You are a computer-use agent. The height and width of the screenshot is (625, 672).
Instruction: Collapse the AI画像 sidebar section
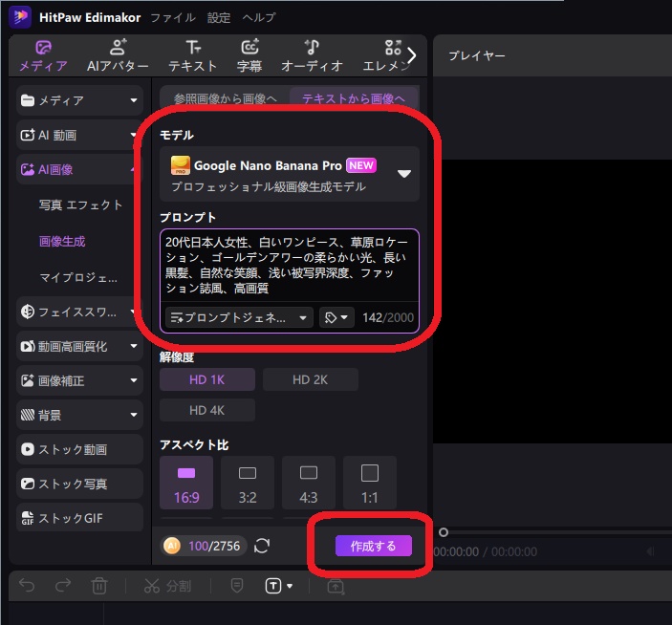[133, 170]
